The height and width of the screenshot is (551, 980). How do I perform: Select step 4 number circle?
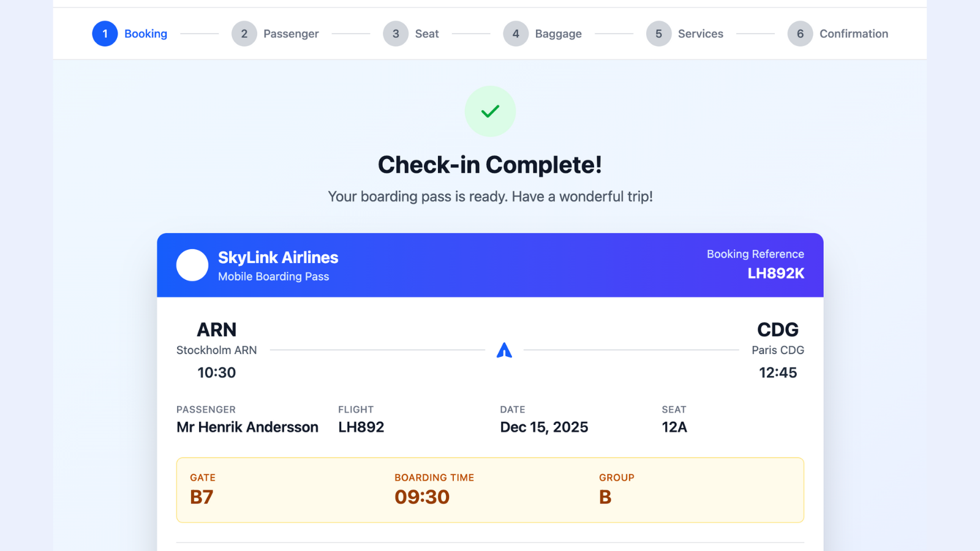click(516, 34)
